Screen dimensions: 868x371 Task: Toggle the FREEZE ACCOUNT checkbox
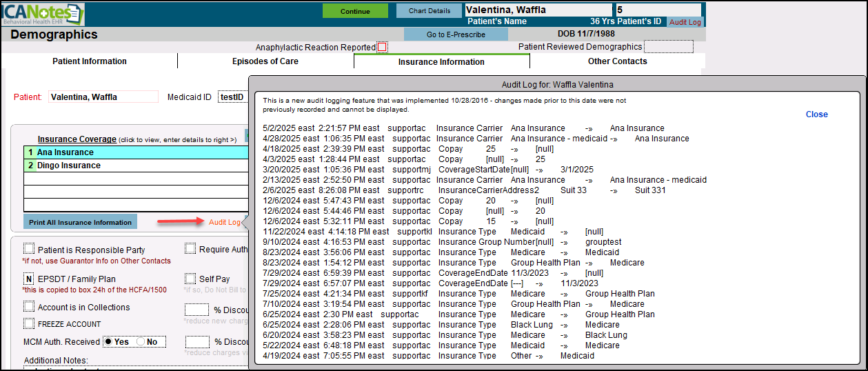coord(29,323)
